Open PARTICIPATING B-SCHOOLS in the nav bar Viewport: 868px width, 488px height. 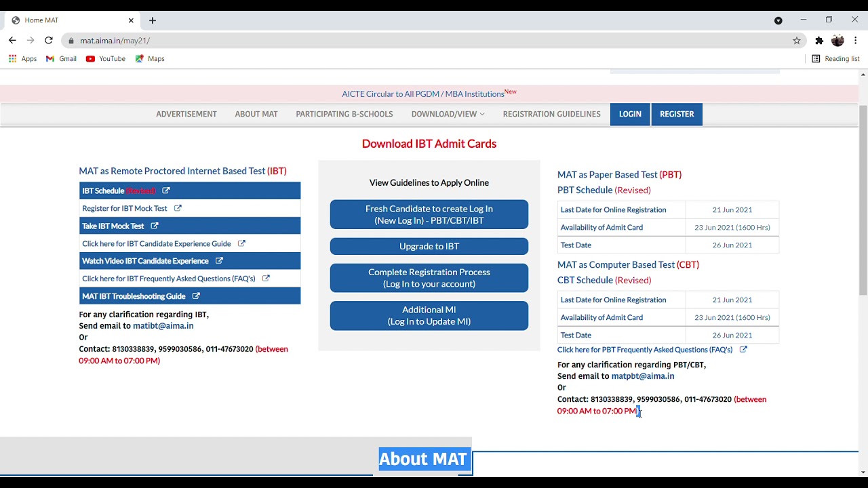click(344, 114)
